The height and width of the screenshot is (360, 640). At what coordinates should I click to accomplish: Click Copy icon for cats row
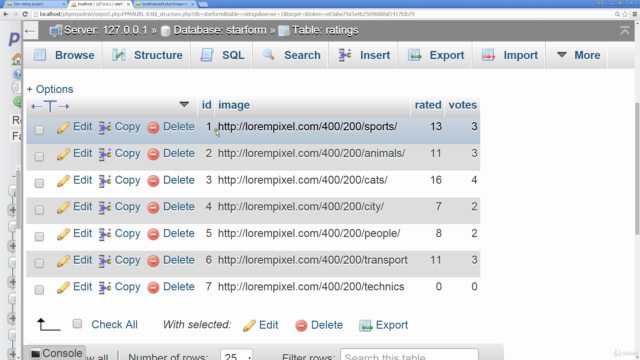[x=105, y=181]
